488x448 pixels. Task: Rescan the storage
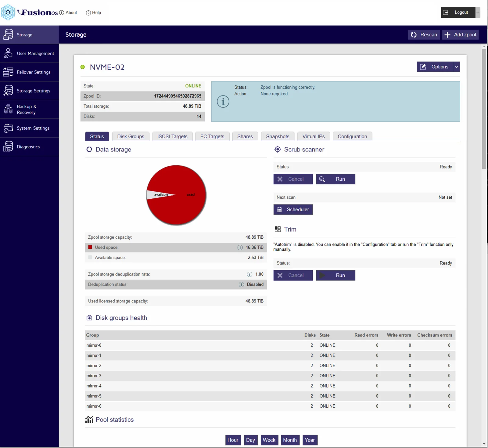coord(424,35)
